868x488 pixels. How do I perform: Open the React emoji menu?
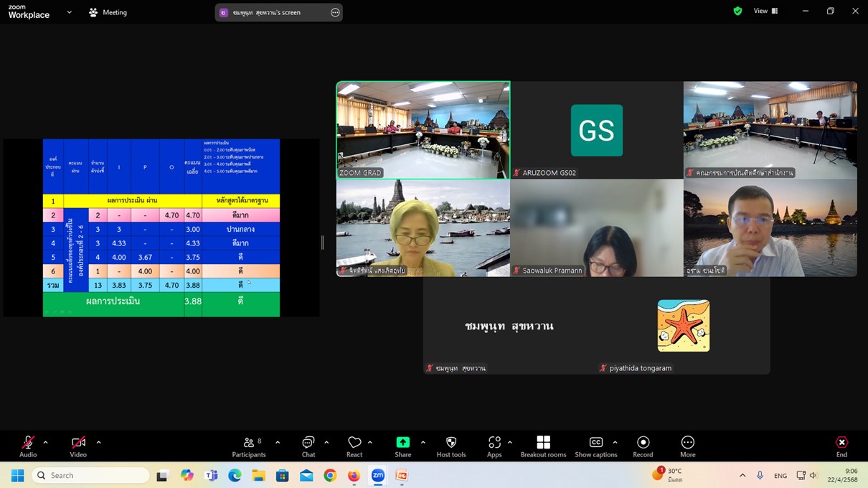[354, 446]
